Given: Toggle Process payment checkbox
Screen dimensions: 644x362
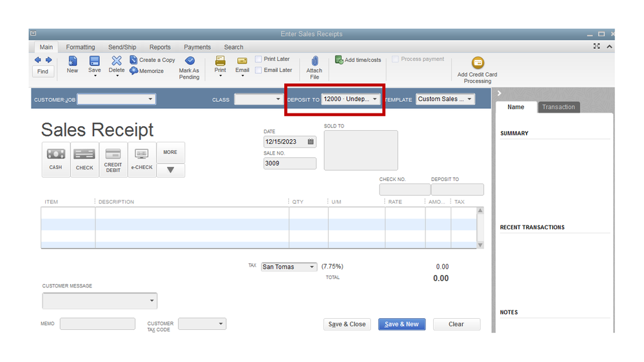Looking at the screenshot, I should point(395,59).
